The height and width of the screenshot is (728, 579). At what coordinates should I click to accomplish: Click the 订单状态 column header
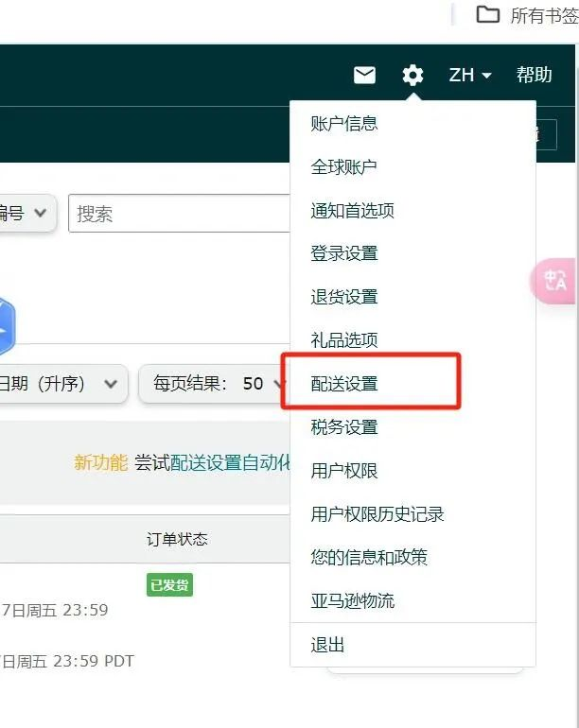[177, 539]
